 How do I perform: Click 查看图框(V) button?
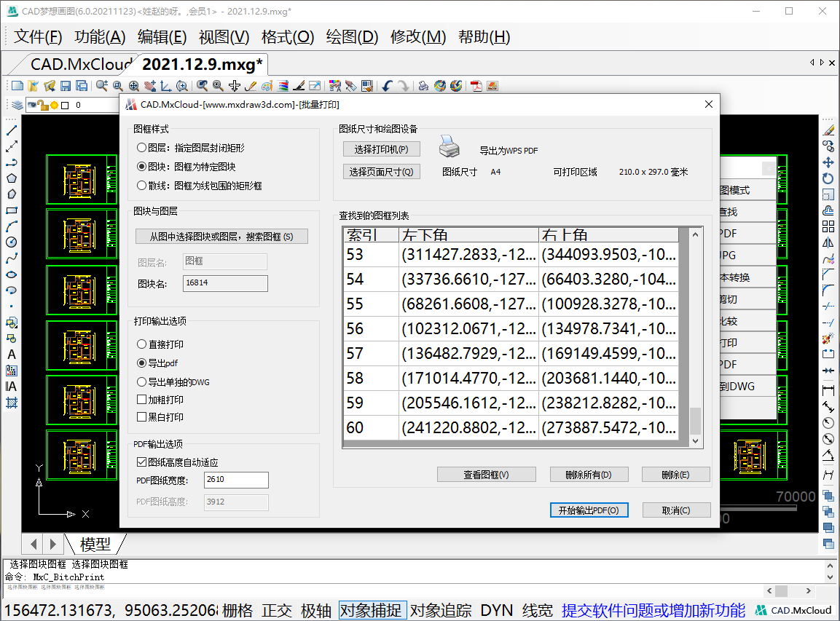pyautogui.click(x=487, y=475)
